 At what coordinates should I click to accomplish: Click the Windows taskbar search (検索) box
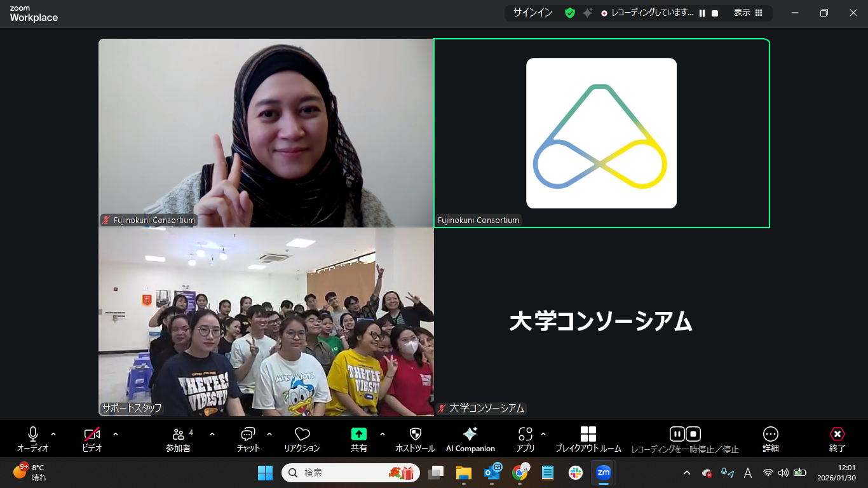point(343,473)
